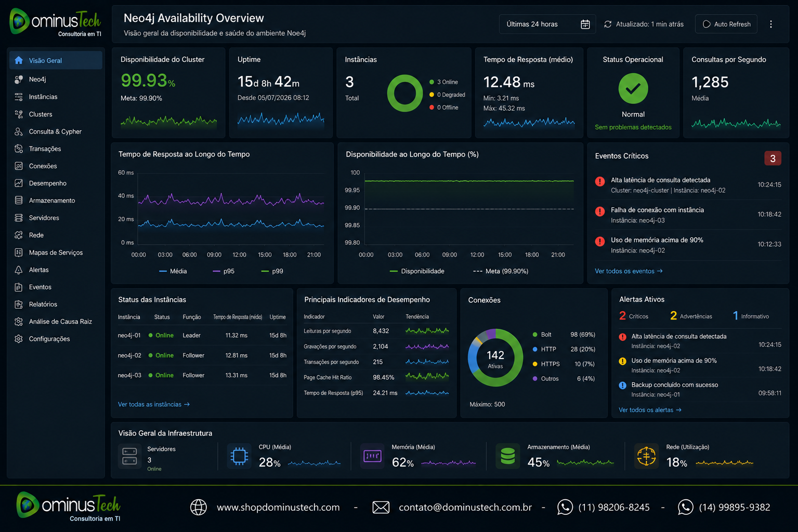This screenshot has width=798, height=532.
Task: Open Configurações menu item
Action: tap(56, 339)
